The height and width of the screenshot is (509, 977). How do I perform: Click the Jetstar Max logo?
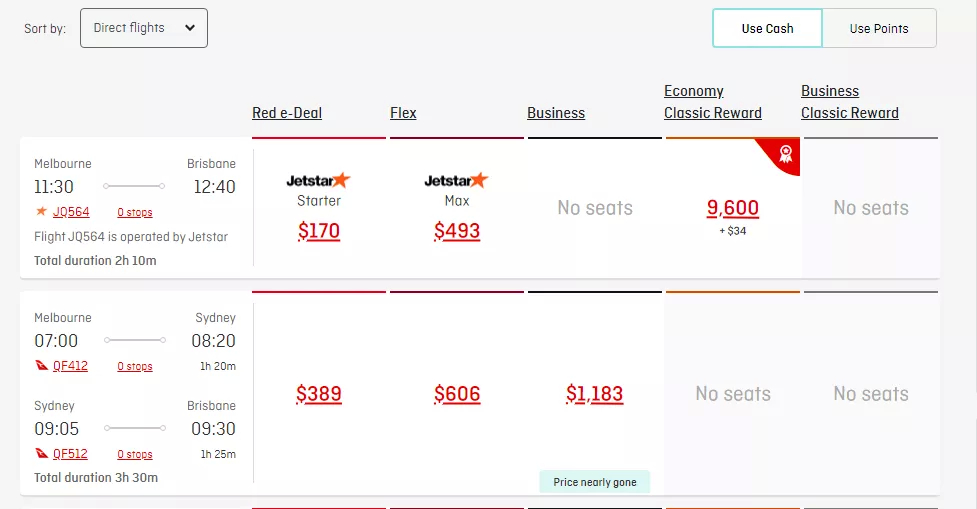tap(456, 181)
